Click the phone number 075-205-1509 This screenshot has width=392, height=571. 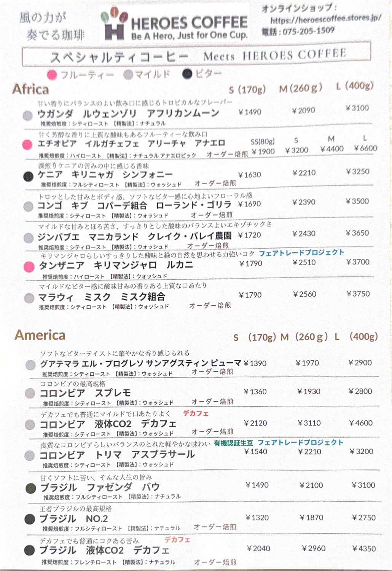click(x=308, y=31)
